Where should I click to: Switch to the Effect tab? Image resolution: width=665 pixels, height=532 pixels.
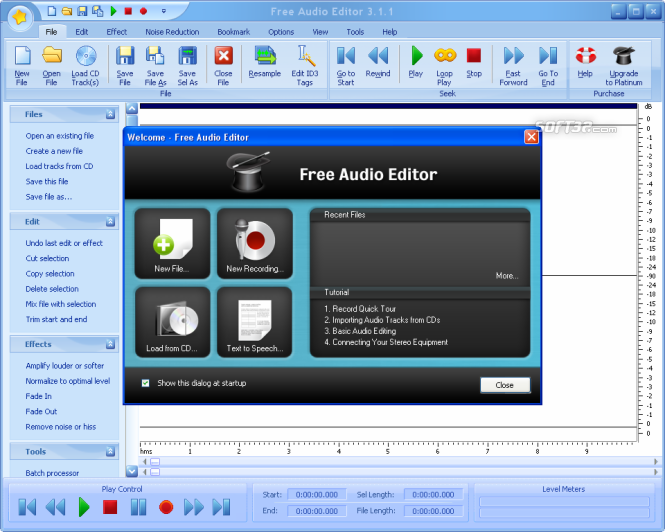(117, 32)
